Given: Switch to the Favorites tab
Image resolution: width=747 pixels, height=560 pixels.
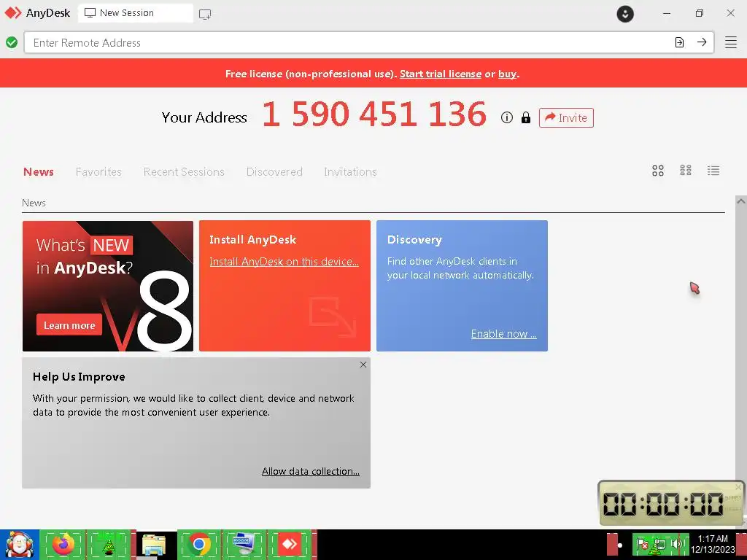Looking at the screenshot, I should coord(98,172).
